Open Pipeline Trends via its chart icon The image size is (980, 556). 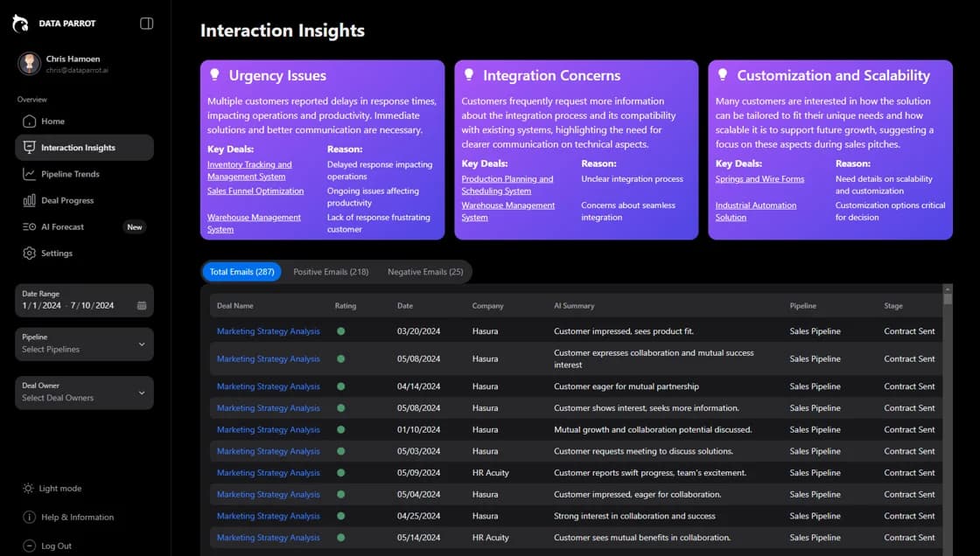coord(31,173)
